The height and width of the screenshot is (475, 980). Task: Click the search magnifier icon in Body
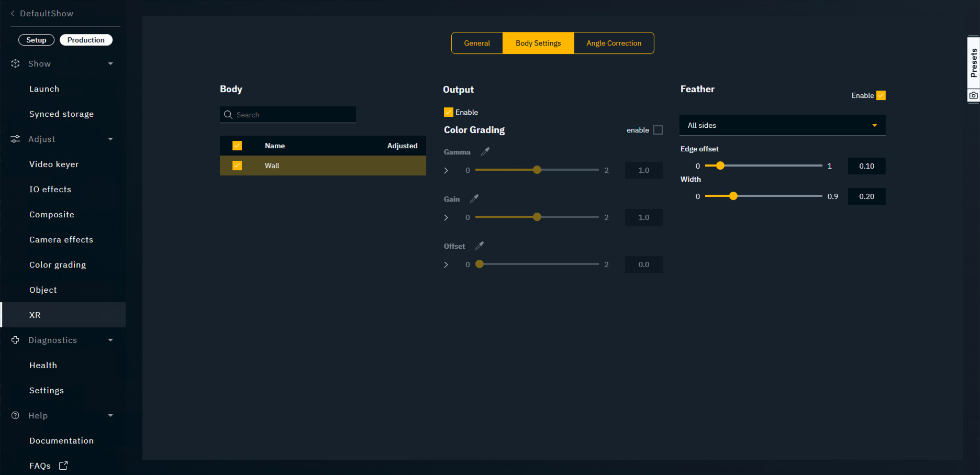[228, 115]
